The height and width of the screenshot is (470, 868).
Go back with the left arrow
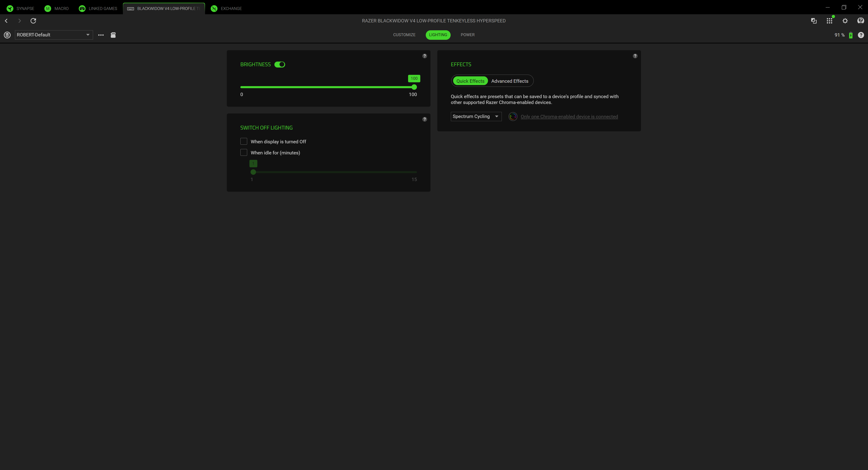click(x=6, y=21)
